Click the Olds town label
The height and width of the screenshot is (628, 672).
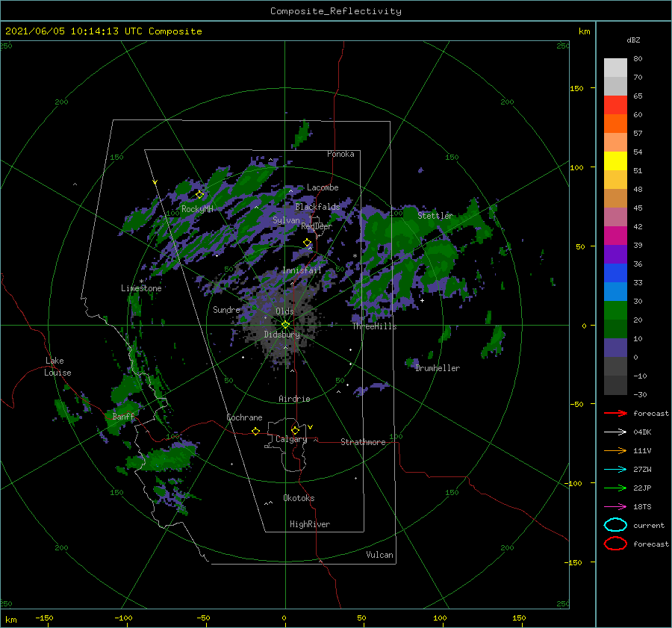coord(284,311)
